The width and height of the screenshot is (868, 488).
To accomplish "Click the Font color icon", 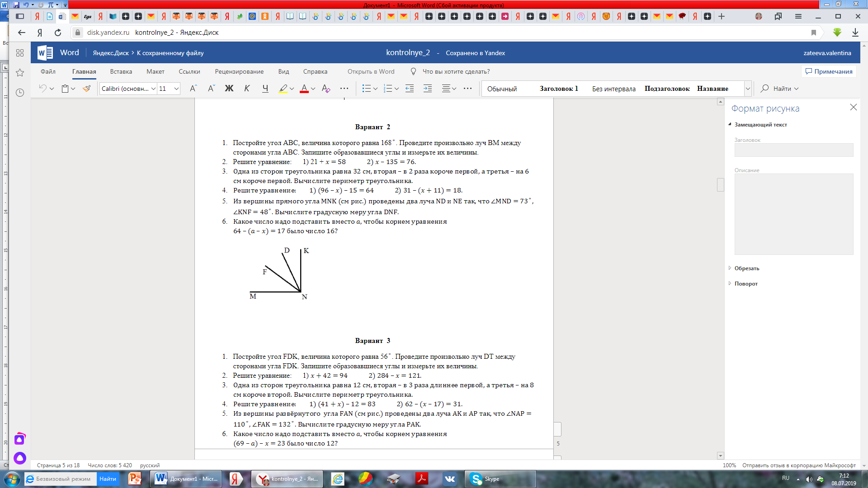I will pos(304,88).
